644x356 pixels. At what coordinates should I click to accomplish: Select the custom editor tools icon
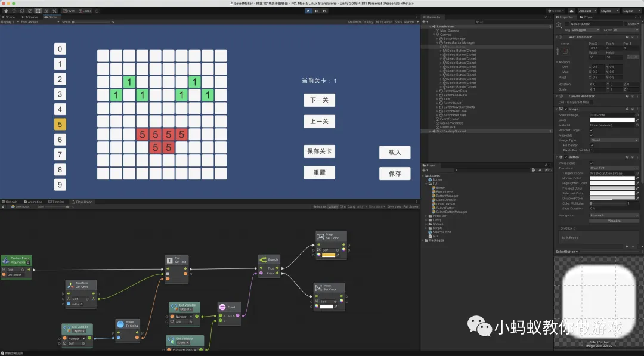[x=54, y=11]
